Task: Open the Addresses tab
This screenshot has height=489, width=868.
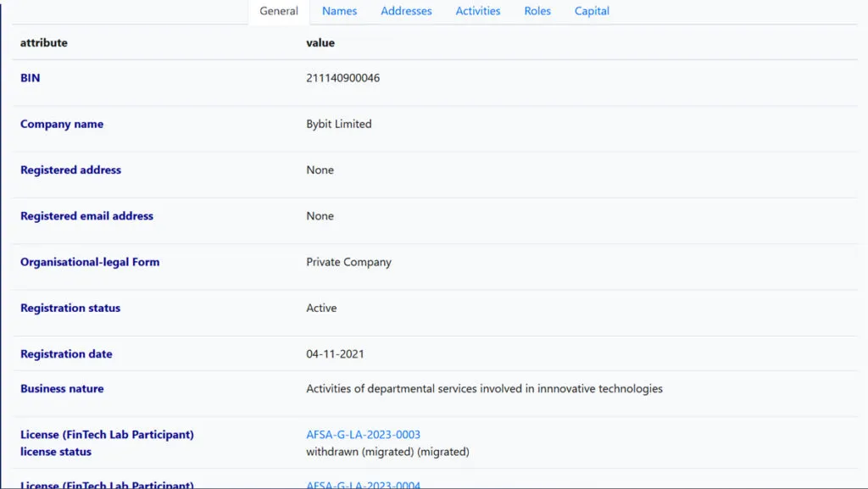Action: [x=406, y=11]
